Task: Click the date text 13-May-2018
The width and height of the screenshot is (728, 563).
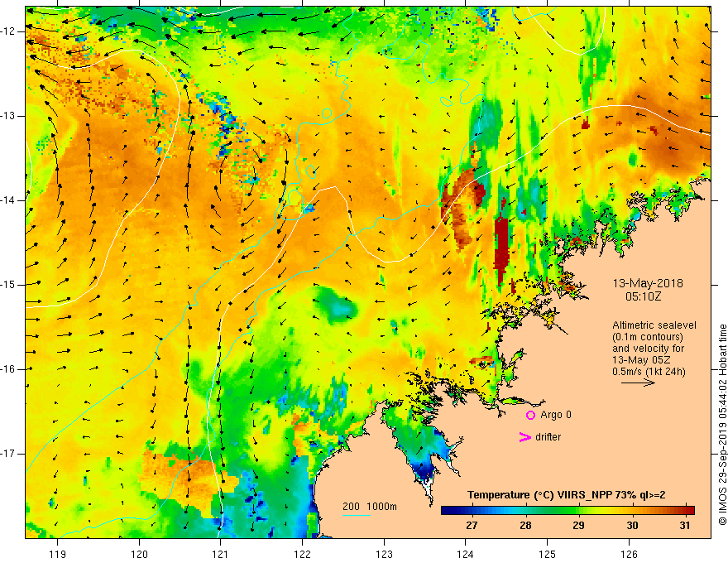Action: [648, 283]
